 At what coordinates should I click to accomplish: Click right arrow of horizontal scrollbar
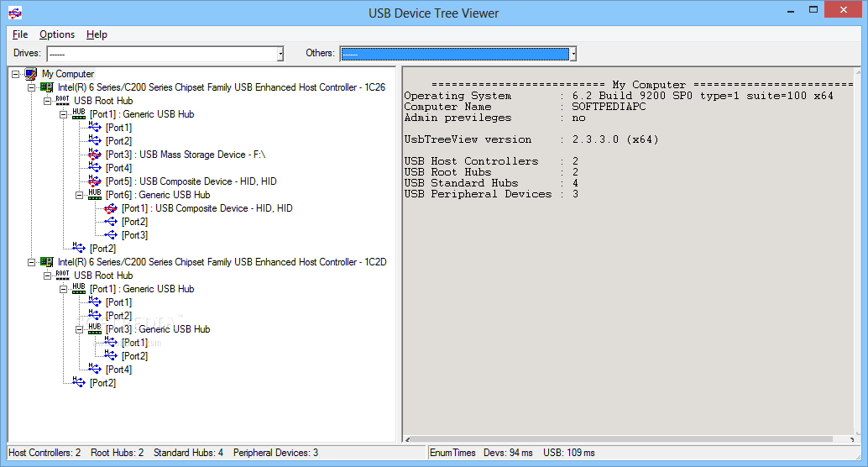[x=851, y=439]
